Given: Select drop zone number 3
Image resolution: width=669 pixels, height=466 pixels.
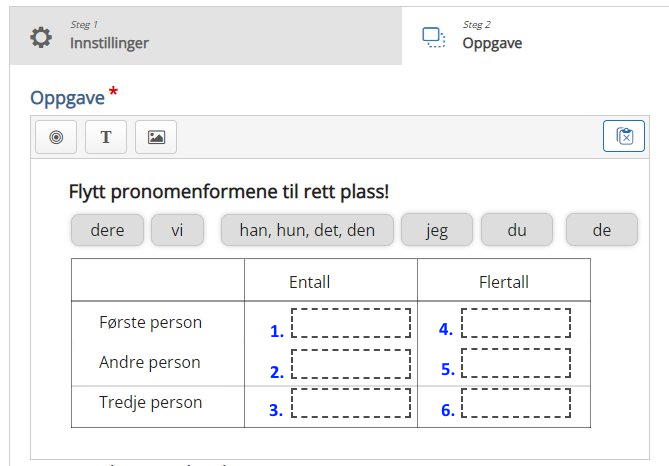Looking at the screenshot, I should [x=351, y=403].
